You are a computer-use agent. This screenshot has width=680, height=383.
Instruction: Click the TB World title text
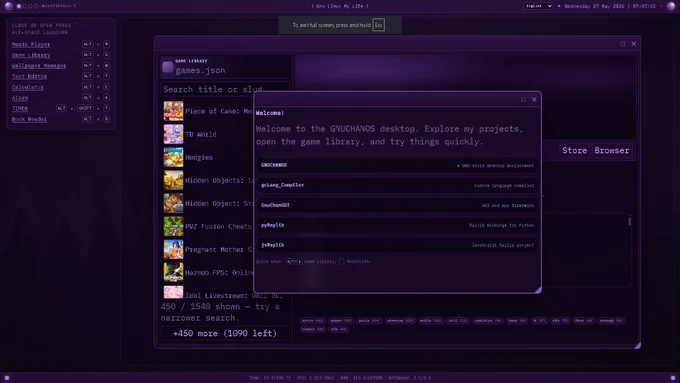(201, 134)
